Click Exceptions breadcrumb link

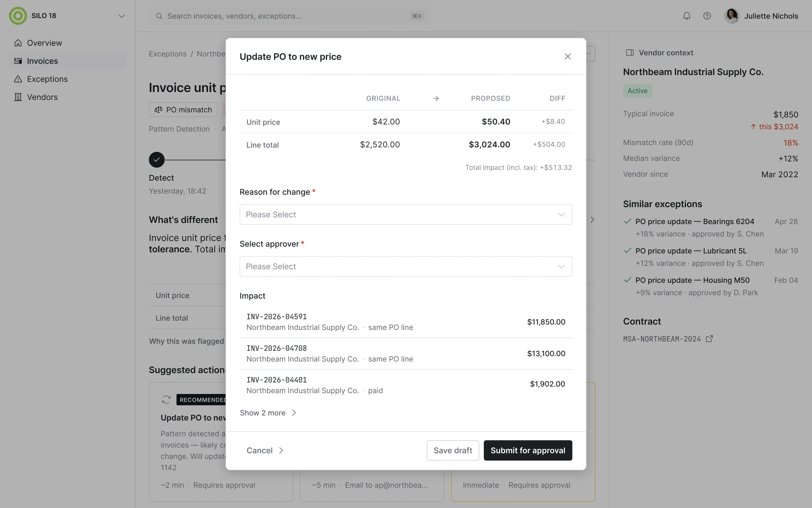point(168,54)
